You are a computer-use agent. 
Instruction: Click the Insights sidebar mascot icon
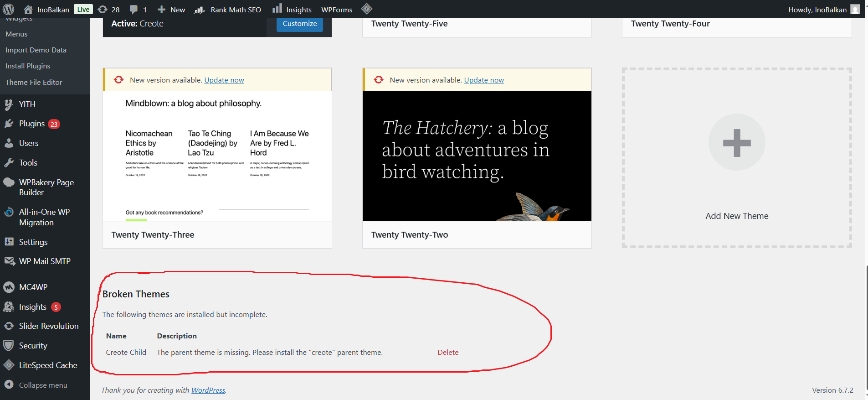(9, 307)
